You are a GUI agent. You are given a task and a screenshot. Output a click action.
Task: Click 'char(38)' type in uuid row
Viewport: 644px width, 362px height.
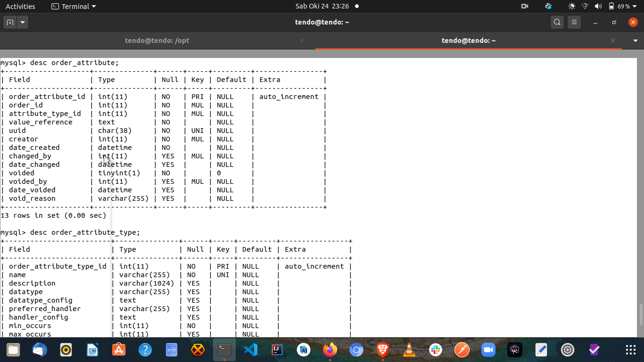(115, 131)
